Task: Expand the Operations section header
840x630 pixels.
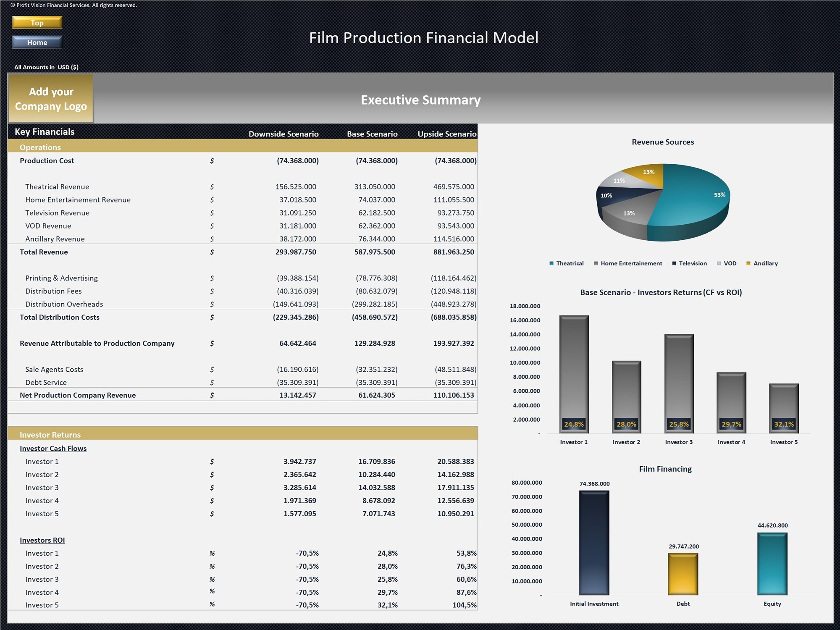Action: pyautogui.click(x=40, y=147)
